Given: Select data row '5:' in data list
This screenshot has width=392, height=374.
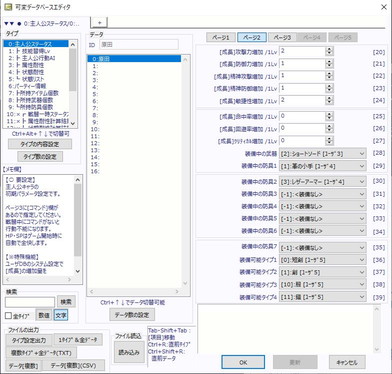Looking at the screenshot, I should pos(134,94).
